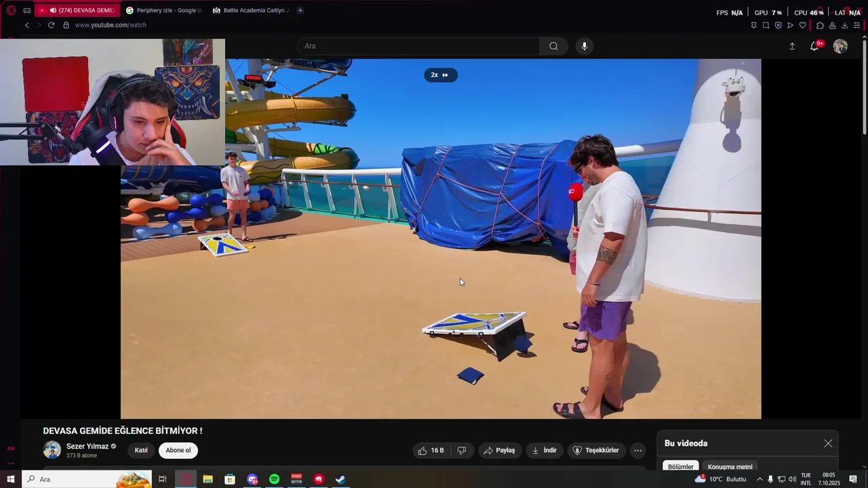Screen dimensions: 868x488
Task: Switch to the DEVASA GEMİDE YouTube tab
Action: [x=76, y=10]
